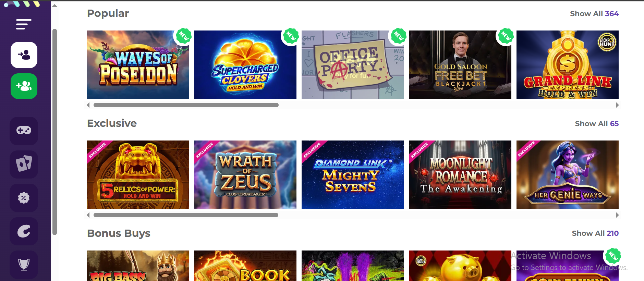Open the game controller icon in sidebar
The width and height of the screenshot is (644, 281).
coord(24,131)
